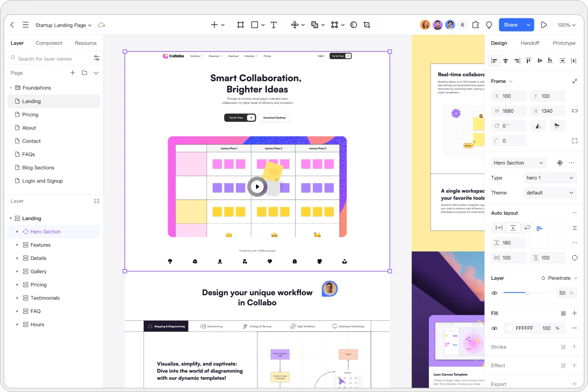Image resolution: width=588 pixels, height=392 pixels.
Task: Click the FFFFFF fill color swatch
Action: coord(509,328)
